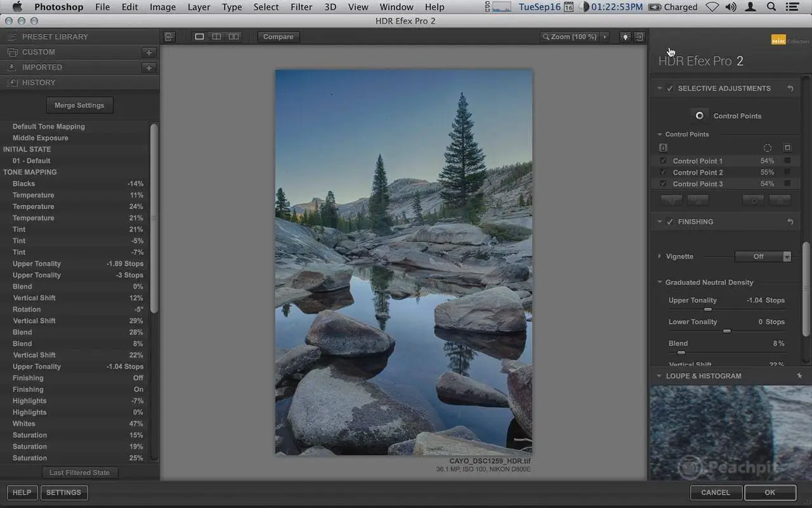Open zoom level options arrow
Image resolution: width=812 pixels, height=508 pixels.
tap(605, 37)
